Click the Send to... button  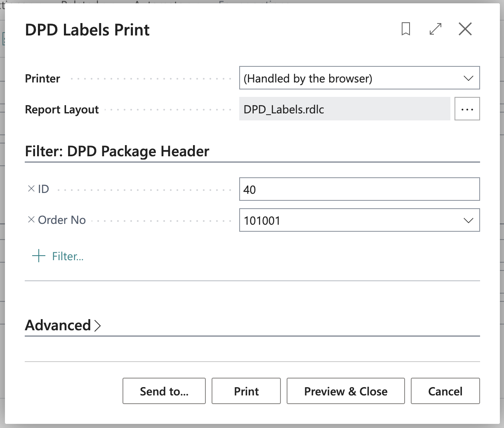pyautogui.click(x=164, y=391)
